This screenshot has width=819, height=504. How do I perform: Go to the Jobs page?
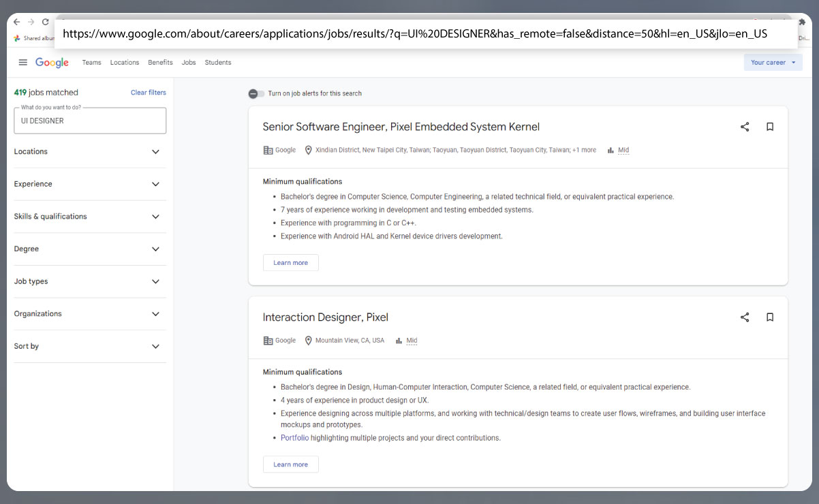pos(189,63)
